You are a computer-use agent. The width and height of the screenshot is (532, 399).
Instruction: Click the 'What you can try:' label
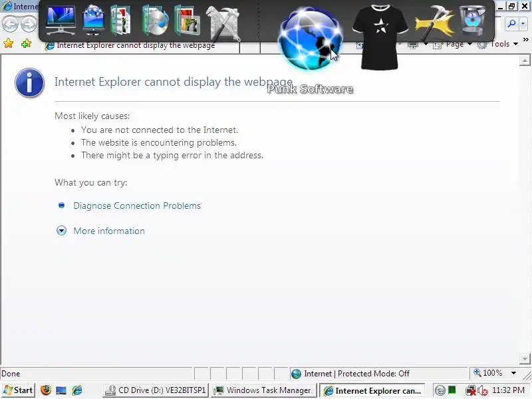point(91,182)
